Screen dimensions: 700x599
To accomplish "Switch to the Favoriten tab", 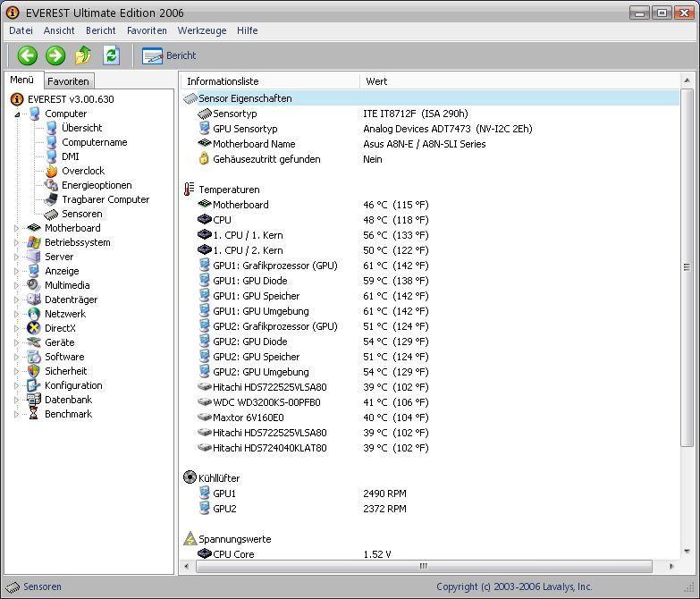I will 68,81.
